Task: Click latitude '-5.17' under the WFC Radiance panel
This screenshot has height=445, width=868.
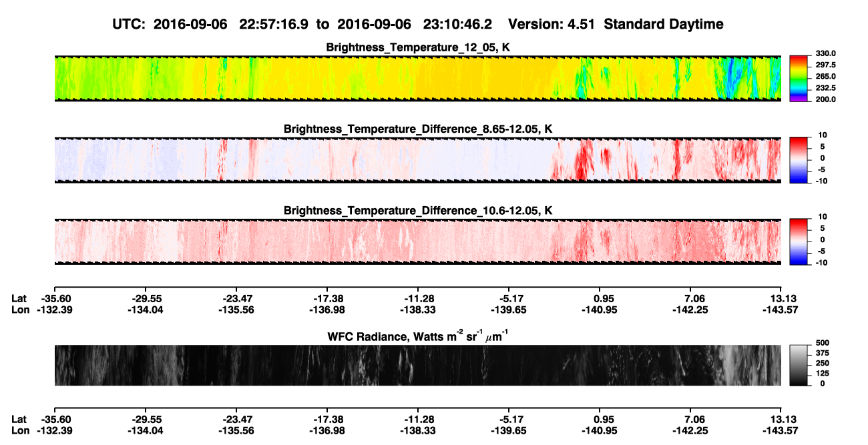Action: pyautogui.click(x=511, y=420)
